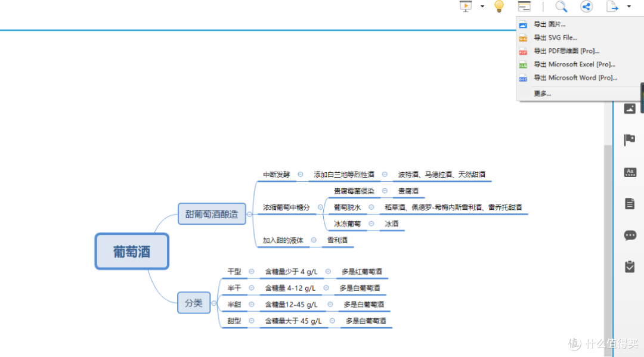Collapse the 含糖量少于 4 g/L subtopic

click(x=328, y=272)
